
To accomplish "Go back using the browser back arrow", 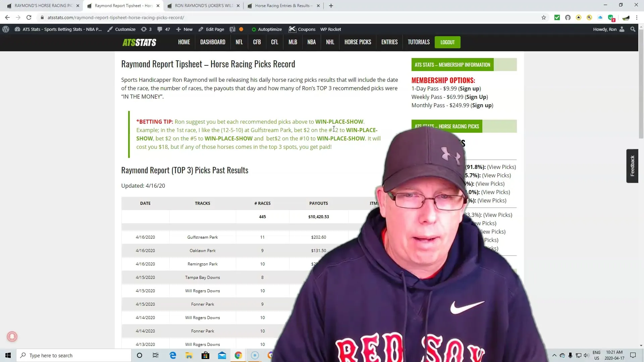I will pyautogui.click(x=7, y=17).
